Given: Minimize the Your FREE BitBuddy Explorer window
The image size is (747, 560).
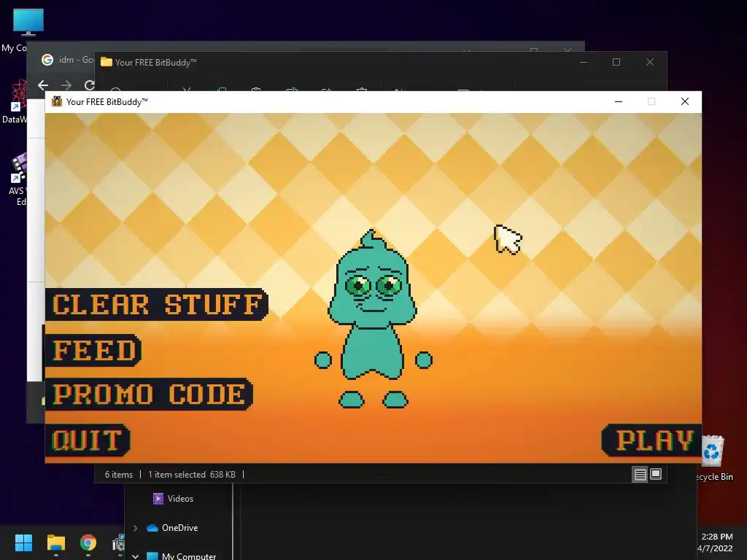Looking at the screenshot, I should click(583, 63).
